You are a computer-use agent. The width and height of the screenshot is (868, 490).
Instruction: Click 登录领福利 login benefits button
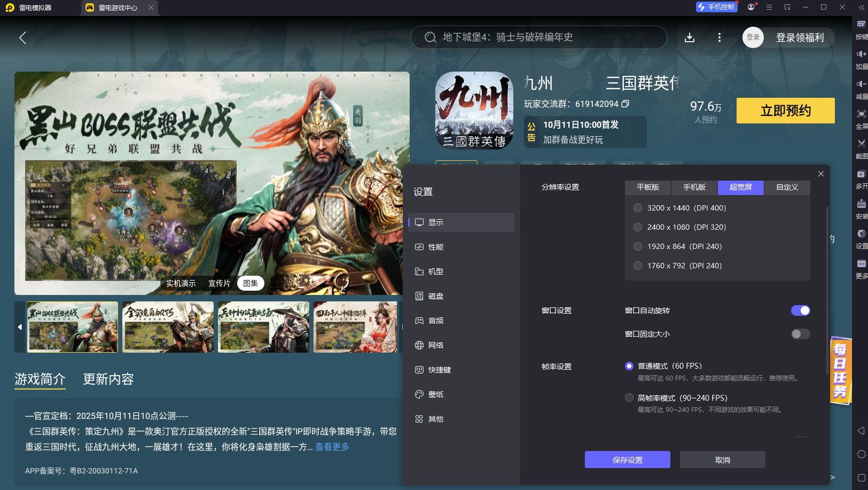[788, 37]
